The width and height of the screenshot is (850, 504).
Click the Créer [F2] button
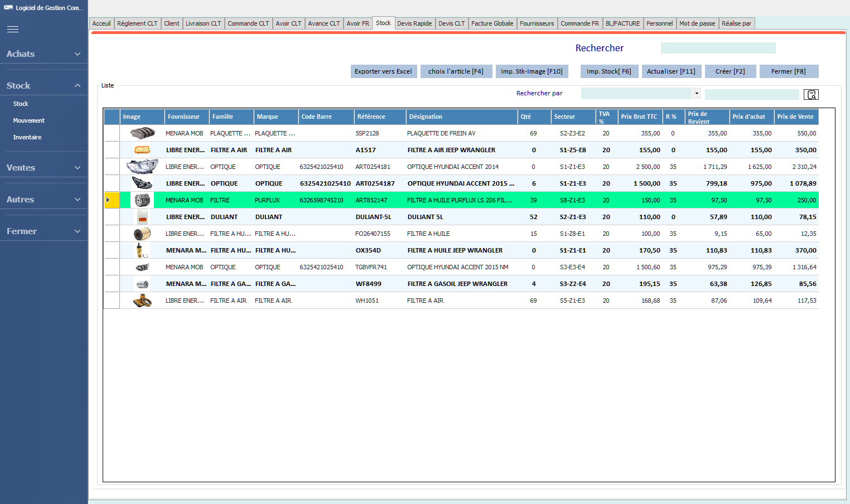coord(730,71)
